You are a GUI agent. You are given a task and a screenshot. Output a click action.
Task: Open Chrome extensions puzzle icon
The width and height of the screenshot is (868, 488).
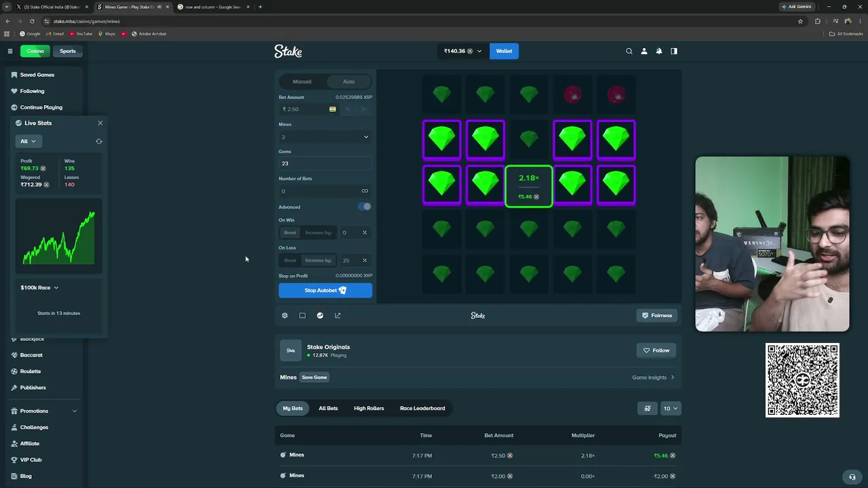coord(818,21)
